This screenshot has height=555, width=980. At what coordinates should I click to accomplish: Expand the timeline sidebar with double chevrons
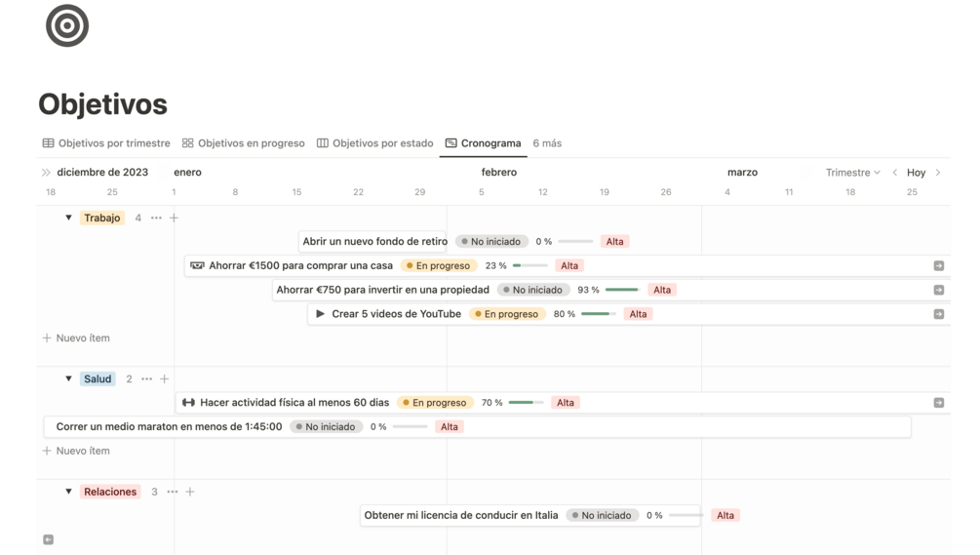(46, 173)
